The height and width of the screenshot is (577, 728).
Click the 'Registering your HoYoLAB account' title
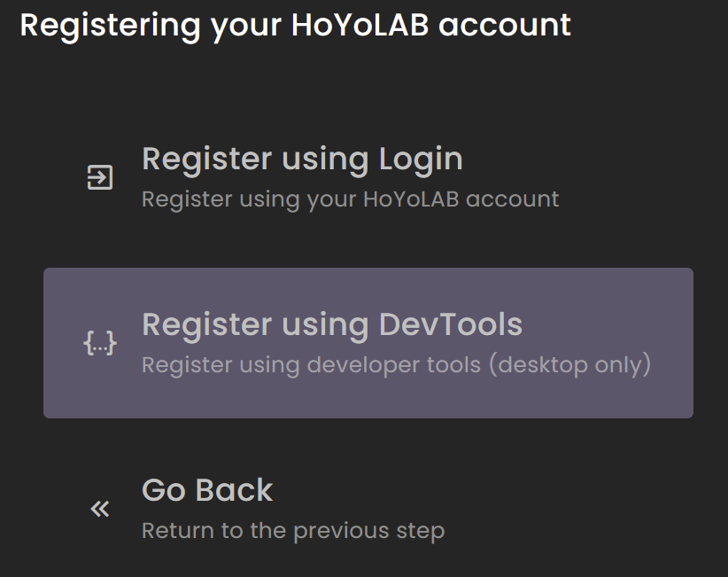pos(295,25)
